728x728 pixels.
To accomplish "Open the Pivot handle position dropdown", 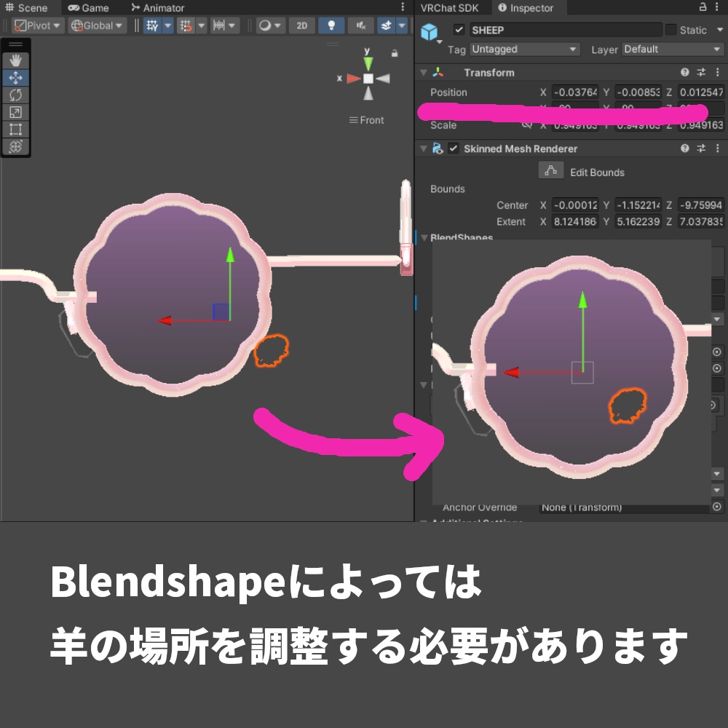I will [37, 25].
